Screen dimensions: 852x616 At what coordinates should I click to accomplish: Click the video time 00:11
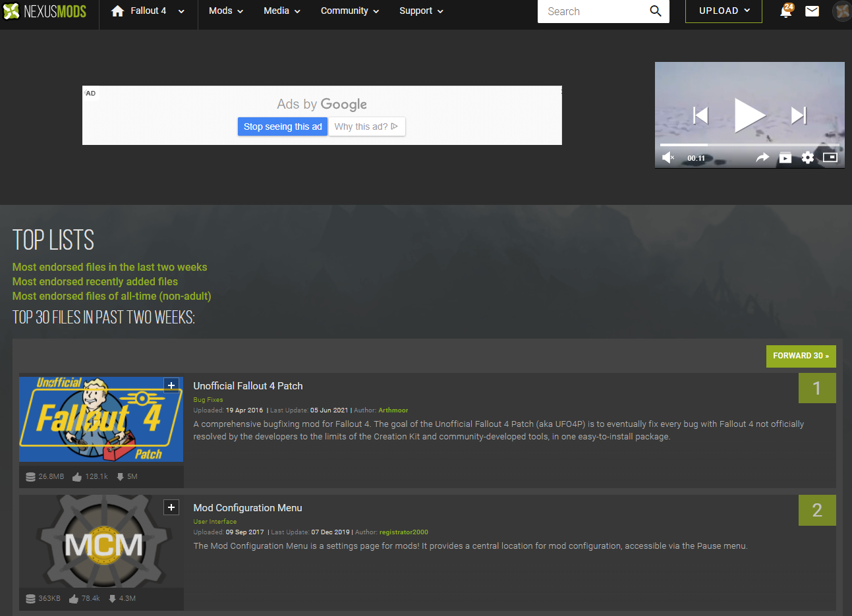pos(696,158)
